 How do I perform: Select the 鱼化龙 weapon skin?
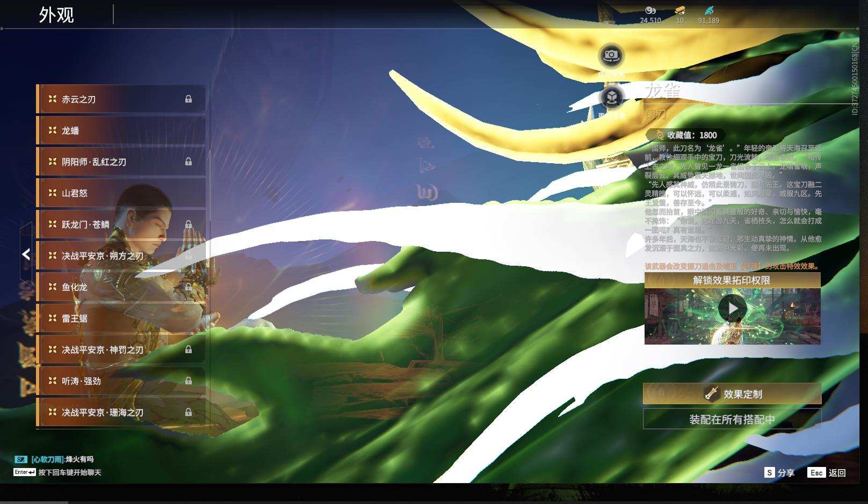pos(121,287)
